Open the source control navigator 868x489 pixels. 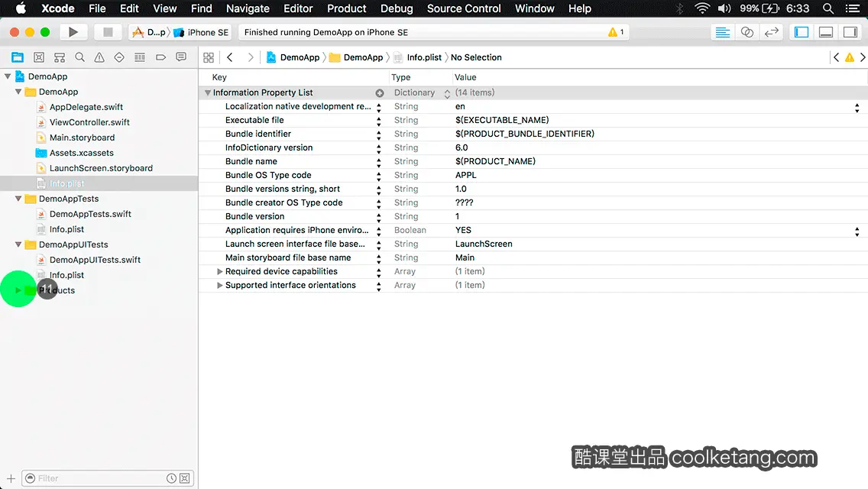(x=39, y=57)
